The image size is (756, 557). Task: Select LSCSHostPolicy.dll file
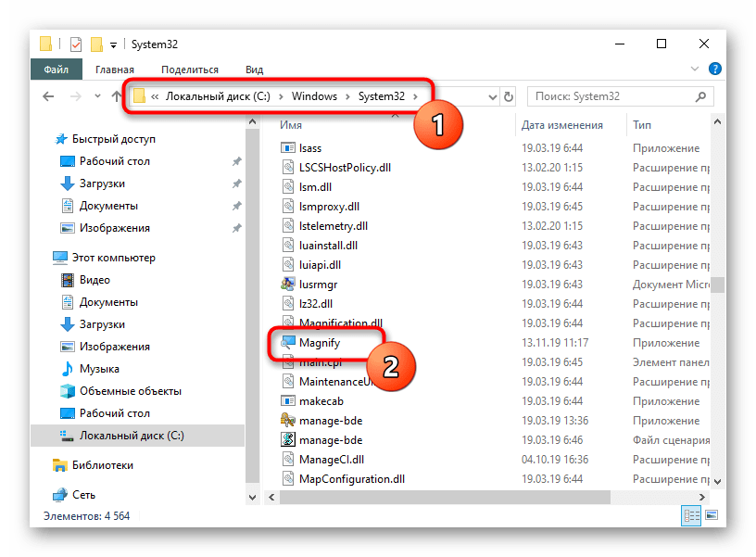[x=345, y=168]
